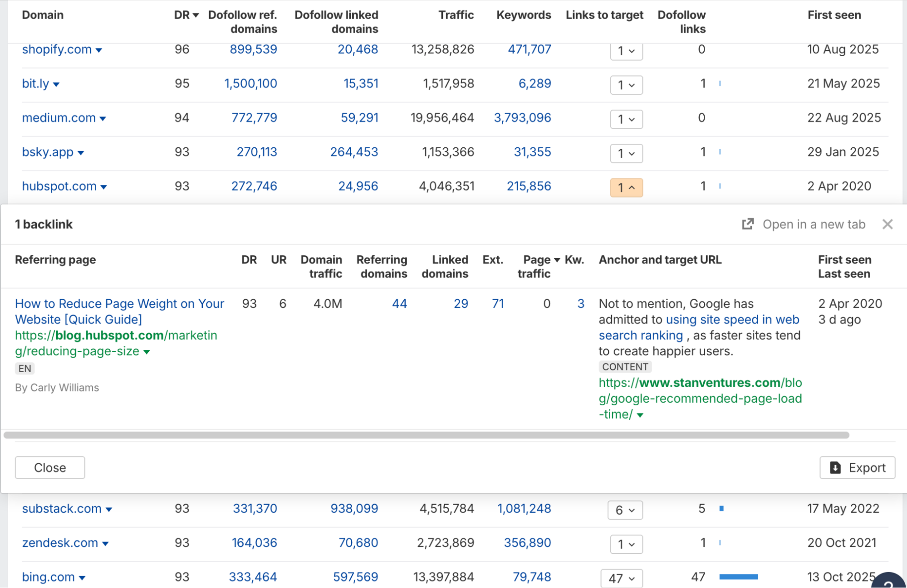Screen dimensions: 907x588
Task: Click the Page traffic sort triangle
Action: click(x=557, y=259)
